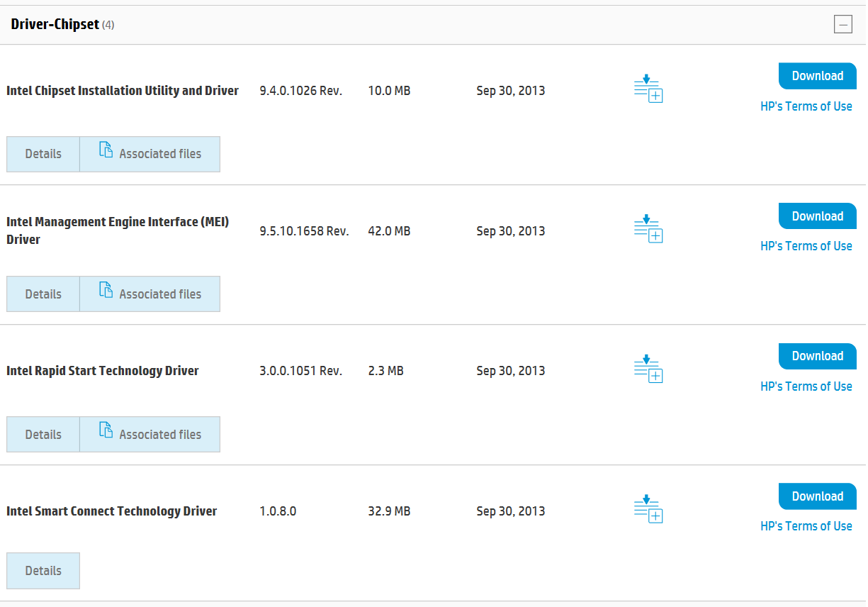Viewport: 868px width, 607px height.
Task: Expand Details for Intel Smart Connect Technology Driver
Action: [43, 570]
